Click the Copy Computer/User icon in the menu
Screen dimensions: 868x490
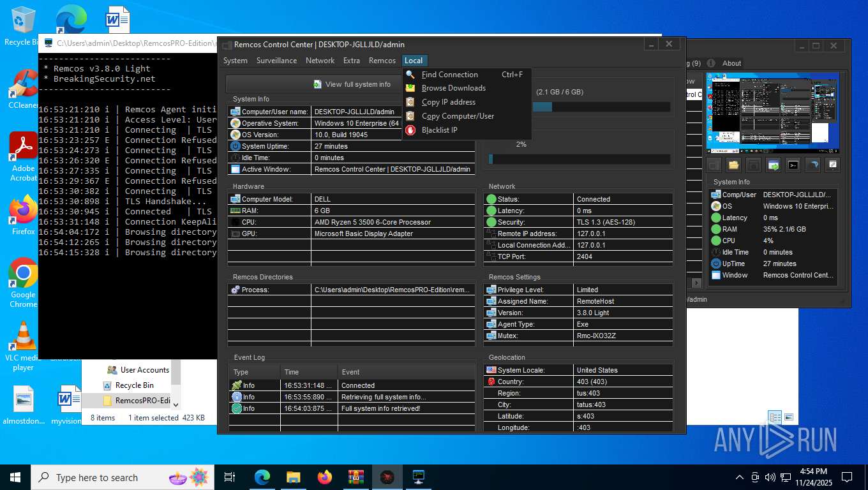click(410, 116)
